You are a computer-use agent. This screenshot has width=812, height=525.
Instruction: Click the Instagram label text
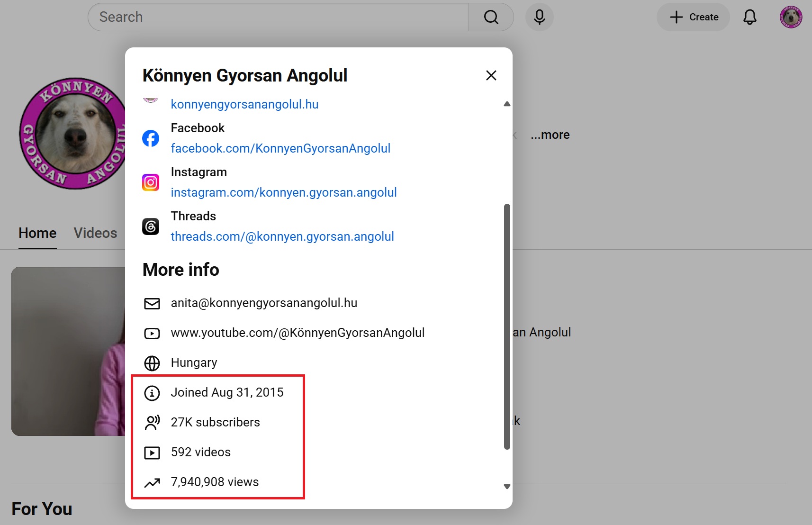198,172
